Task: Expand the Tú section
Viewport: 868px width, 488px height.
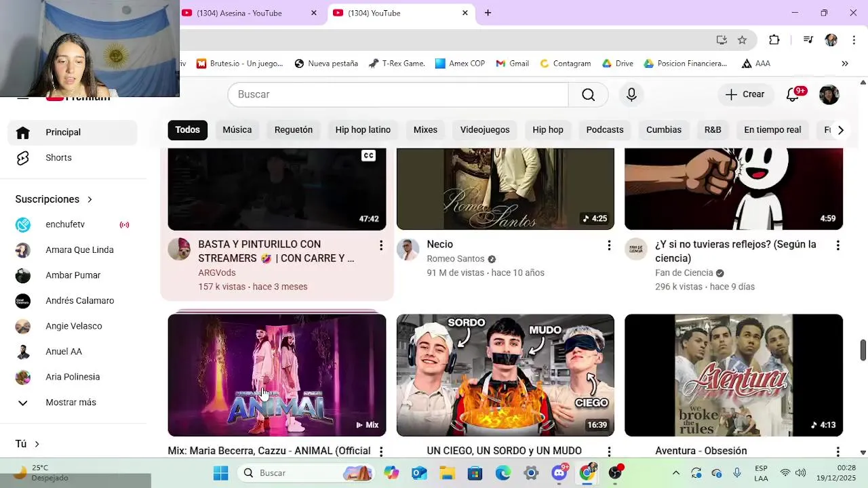Action: [x=28, y=444]
